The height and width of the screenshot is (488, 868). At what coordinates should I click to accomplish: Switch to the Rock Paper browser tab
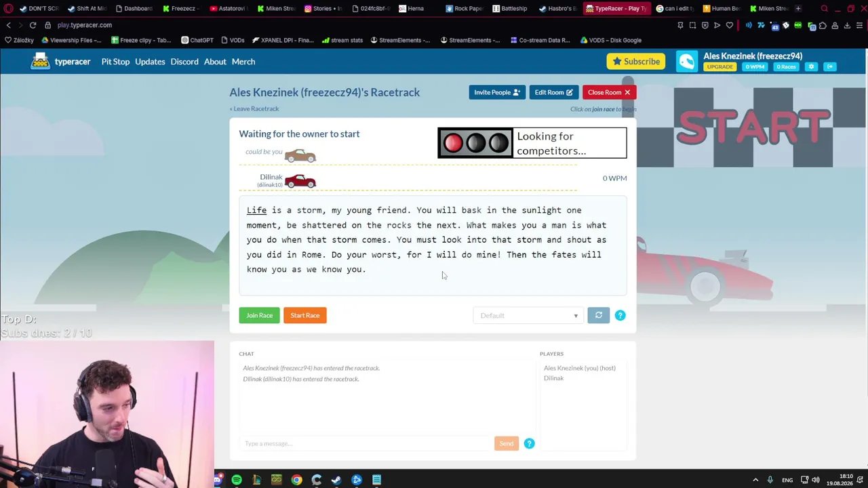(465, 9)
